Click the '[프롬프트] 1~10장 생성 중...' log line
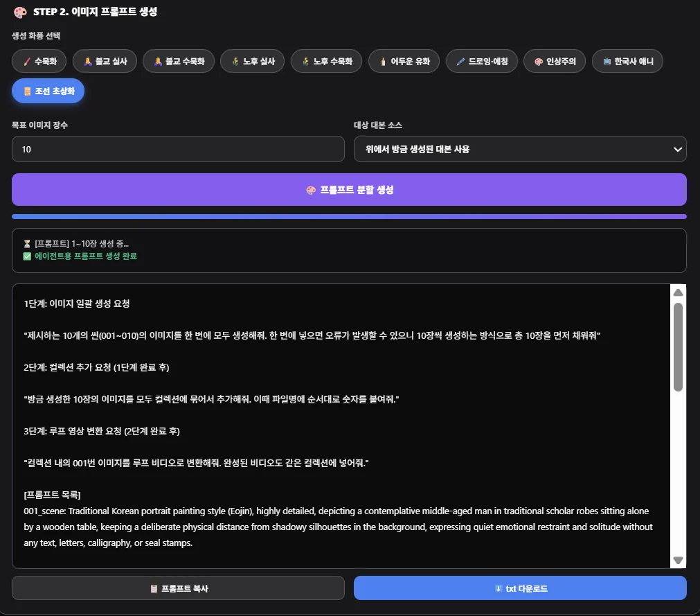 82,243
